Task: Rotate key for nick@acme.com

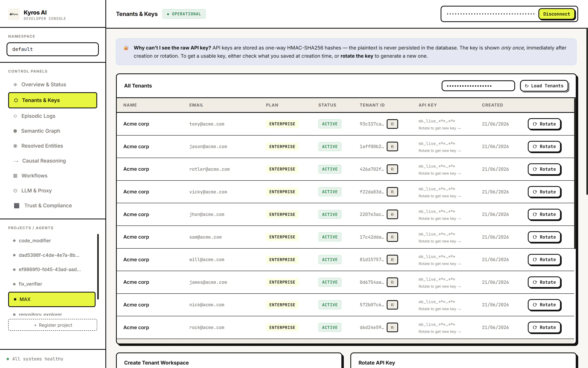Action: [x=544, y=305]
